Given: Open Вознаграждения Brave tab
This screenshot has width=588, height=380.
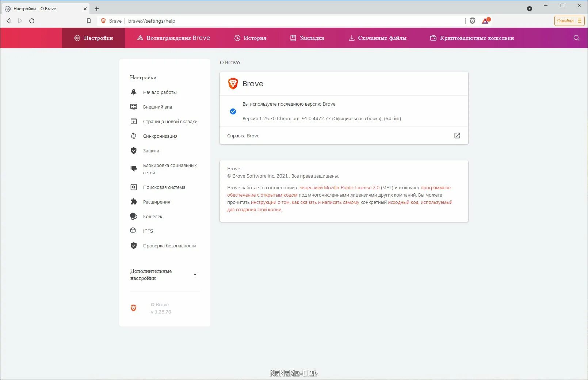Looking at the screenshot, I should click(x=173, y=38).
